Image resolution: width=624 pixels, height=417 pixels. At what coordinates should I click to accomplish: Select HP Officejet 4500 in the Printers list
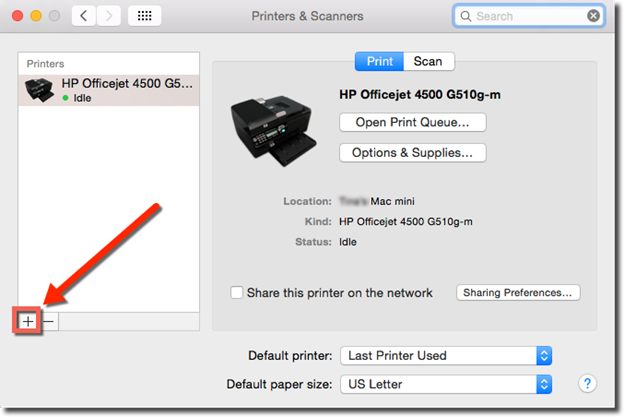coord(109,90)
